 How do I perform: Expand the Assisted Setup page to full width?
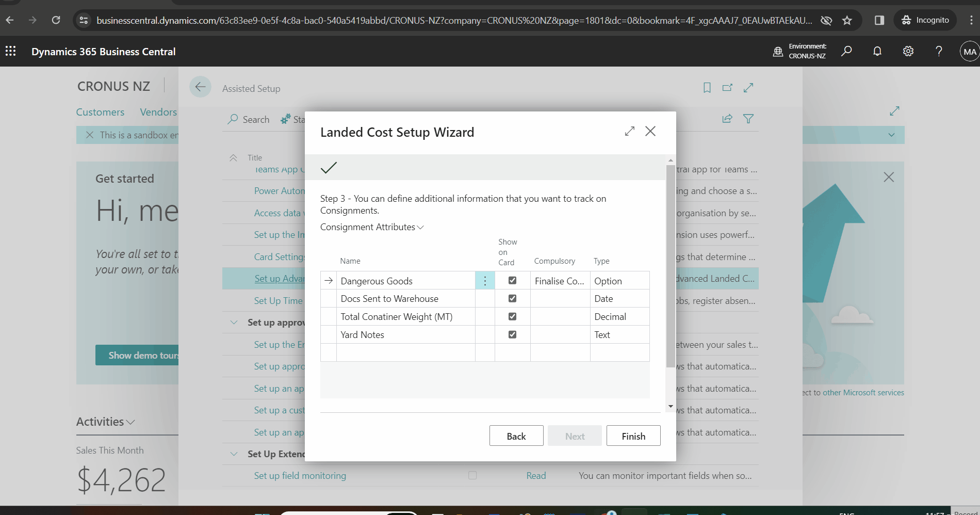click(x=748, y=88)
